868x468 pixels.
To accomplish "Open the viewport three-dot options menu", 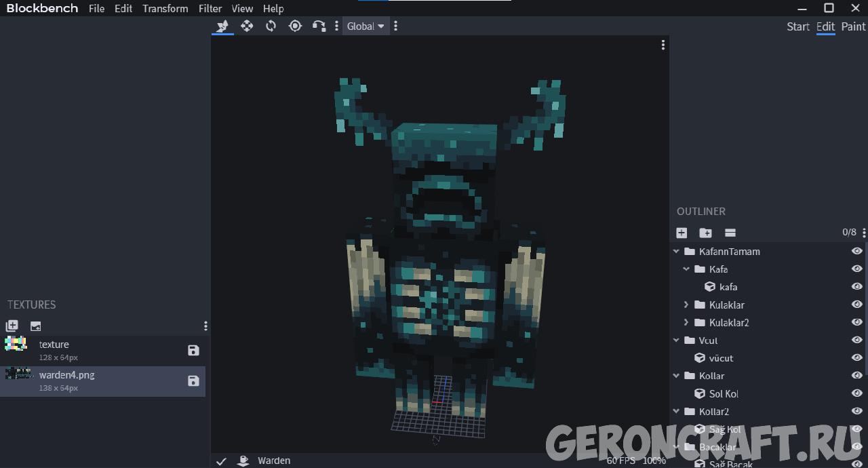I will point(663,45).
